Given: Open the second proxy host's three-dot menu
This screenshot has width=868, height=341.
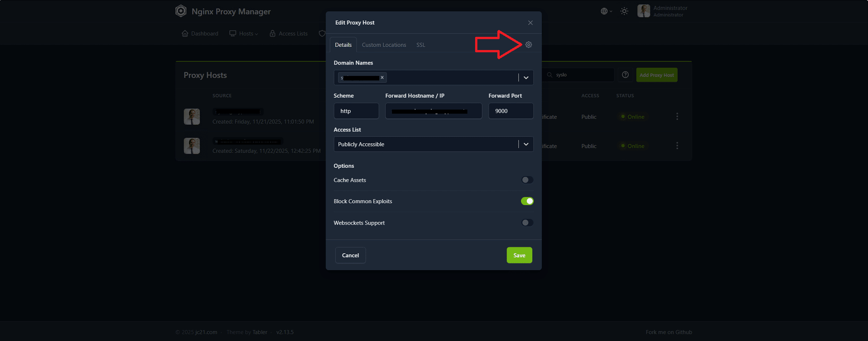Looking at the screenshot, I should pyautogui.click(x=677, y=146).
